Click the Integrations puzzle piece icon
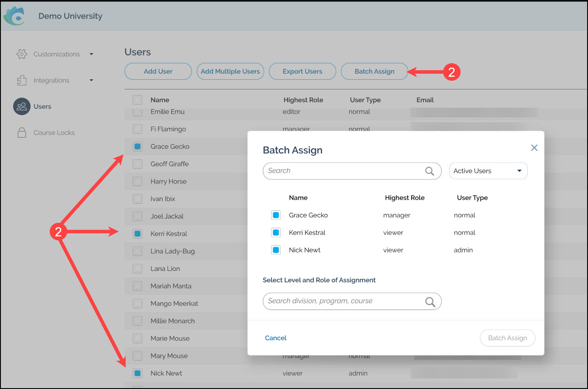The image size is (588, 389). pos(21,80)
